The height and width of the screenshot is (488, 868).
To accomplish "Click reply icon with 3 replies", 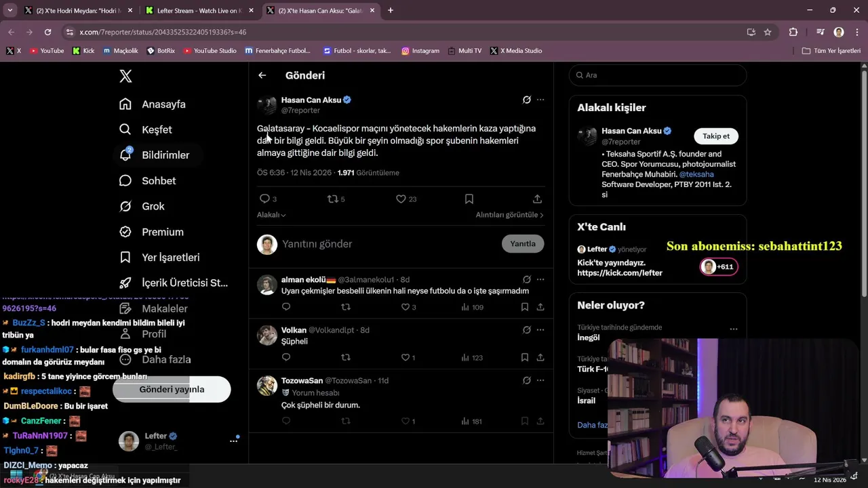I will coord(264,199).
